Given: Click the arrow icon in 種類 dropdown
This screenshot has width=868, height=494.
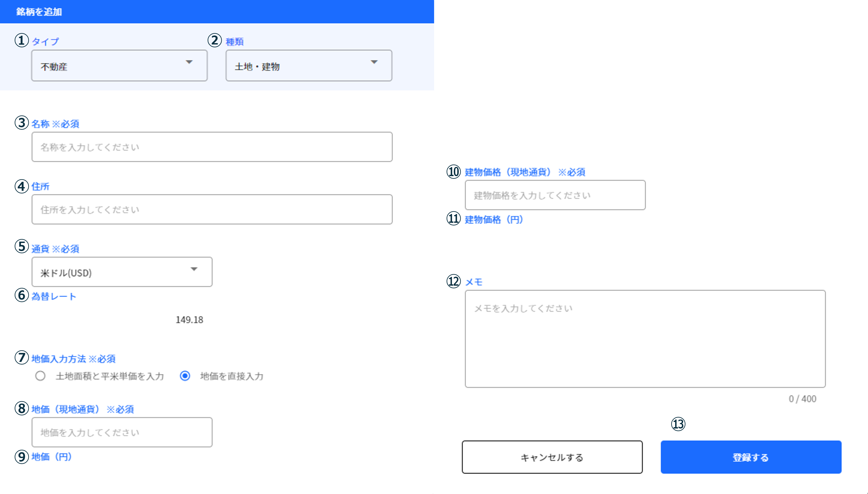Looking at the screenshot, I should 374,62.
